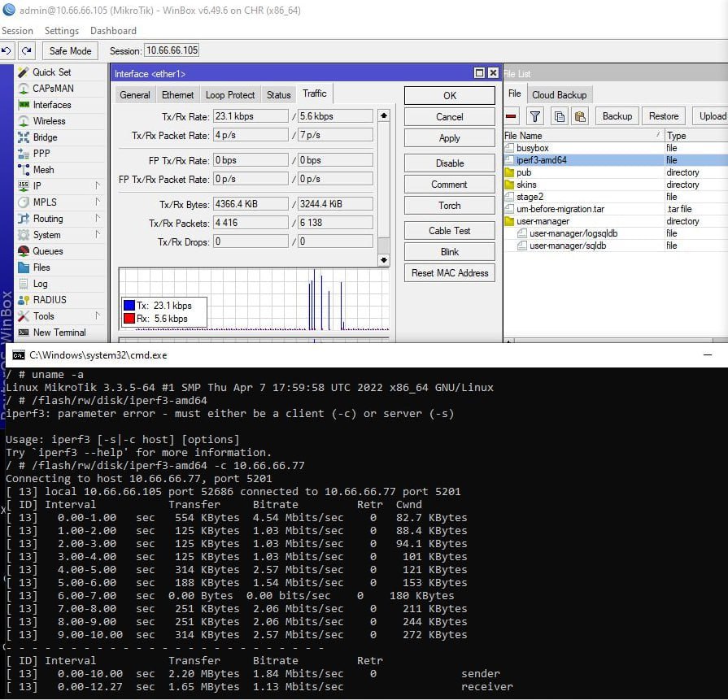The width and height of the screenshot is (728, 700).
Task: Click the Restore button in File List
Action: [x=664, y=116]
